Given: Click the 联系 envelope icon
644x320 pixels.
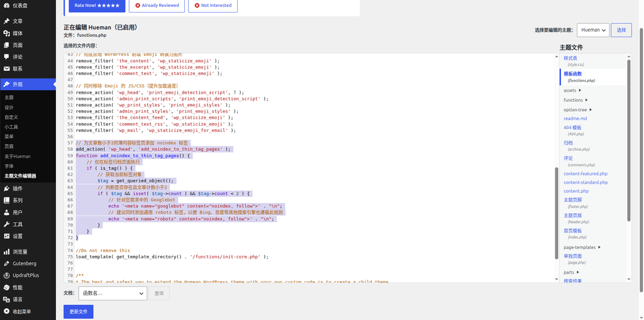Looking at the screenshot, I should (x=6, y=69).
